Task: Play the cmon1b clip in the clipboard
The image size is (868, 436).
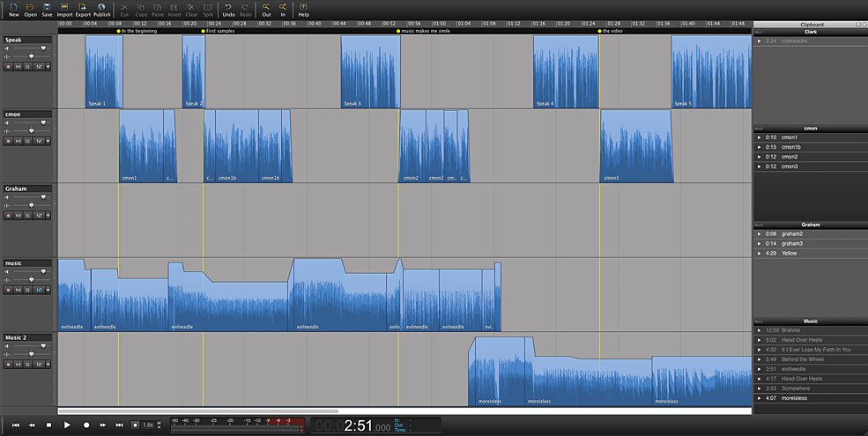Action: coord(759,147)
